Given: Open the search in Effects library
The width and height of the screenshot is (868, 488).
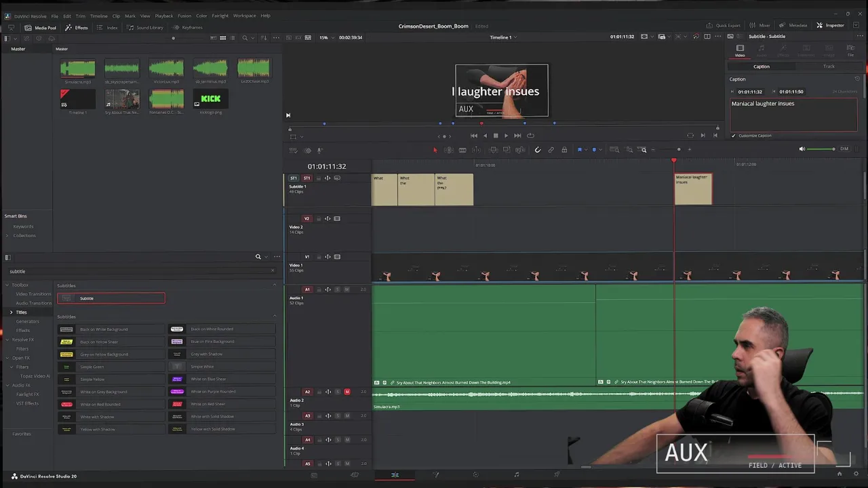Looking at the screenshot, I should click(x=258, y=257).
